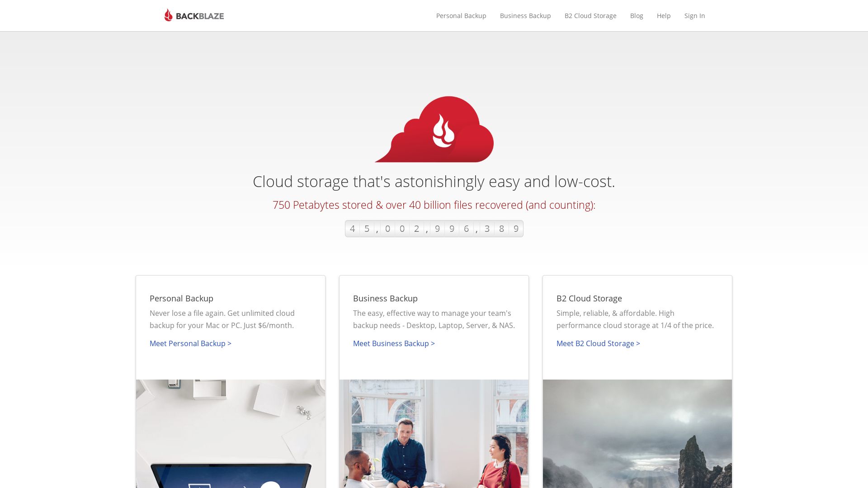Open the Blog page
Image resolution: width=868 pixels, height=488 pixels.
pos(637,16)
